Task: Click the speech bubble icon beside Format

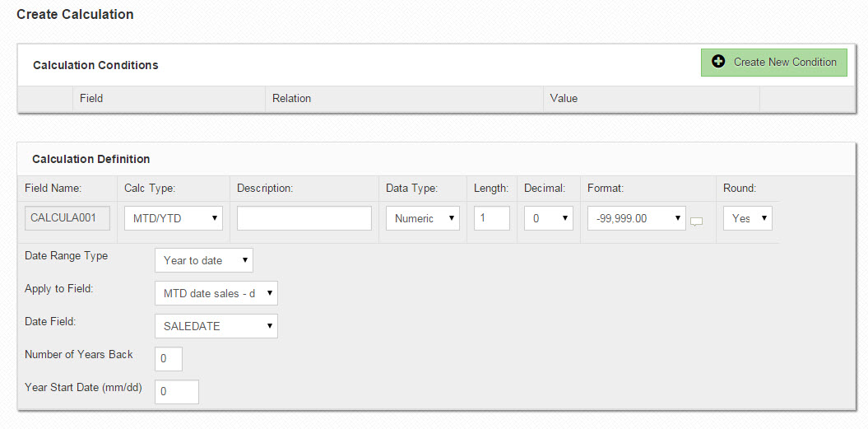Action: pyautogui.click(x=696, y=221)
